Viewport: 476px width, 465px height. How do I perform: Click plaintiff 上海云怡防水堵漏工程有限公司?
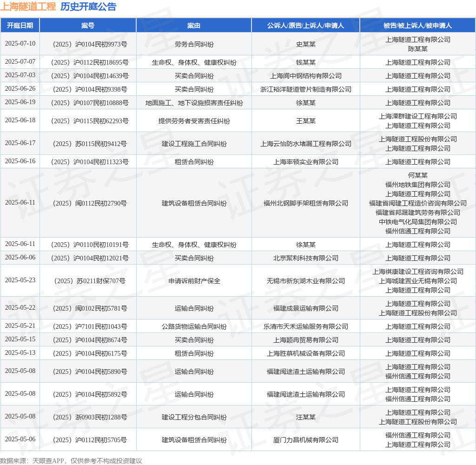click(x=306, y=144)
